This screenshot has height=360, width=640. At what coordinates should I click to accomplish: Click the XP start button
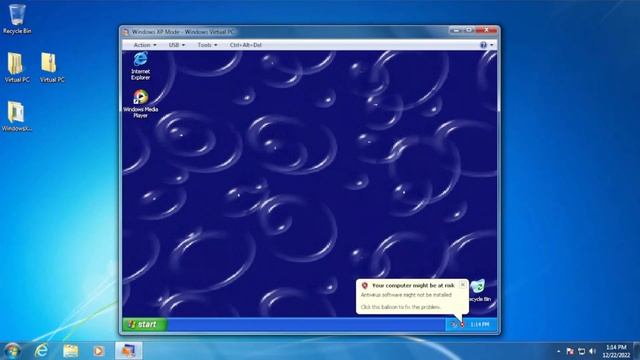144,324
